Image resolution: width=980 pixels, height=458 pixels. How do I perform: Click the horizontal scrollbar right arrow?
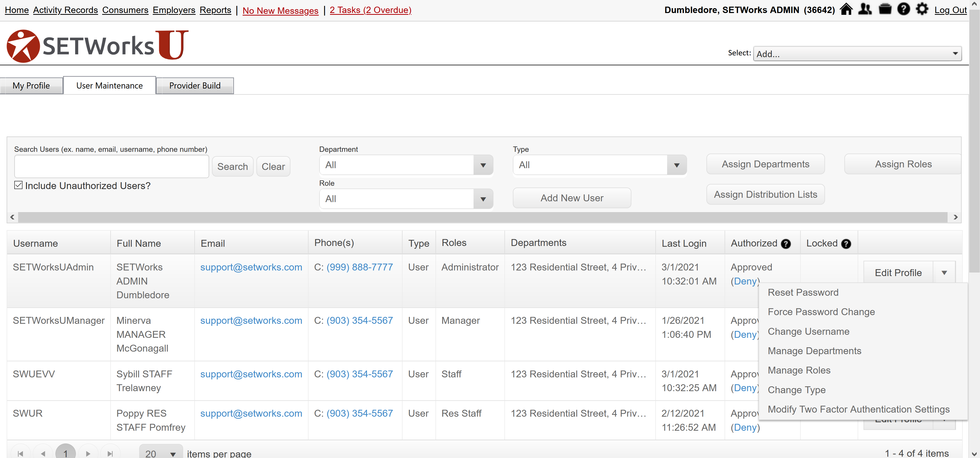(955, 217)
